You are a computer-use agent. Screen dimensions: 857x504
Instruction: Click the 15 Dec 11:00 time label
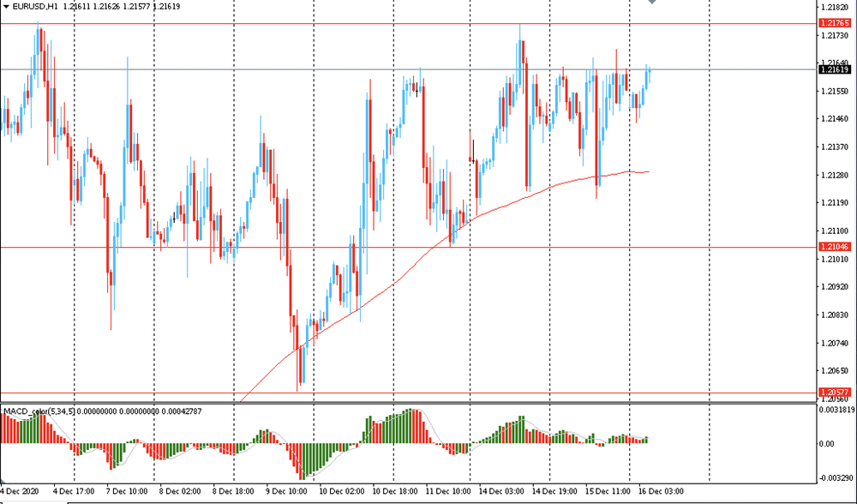tap(608, 491)
